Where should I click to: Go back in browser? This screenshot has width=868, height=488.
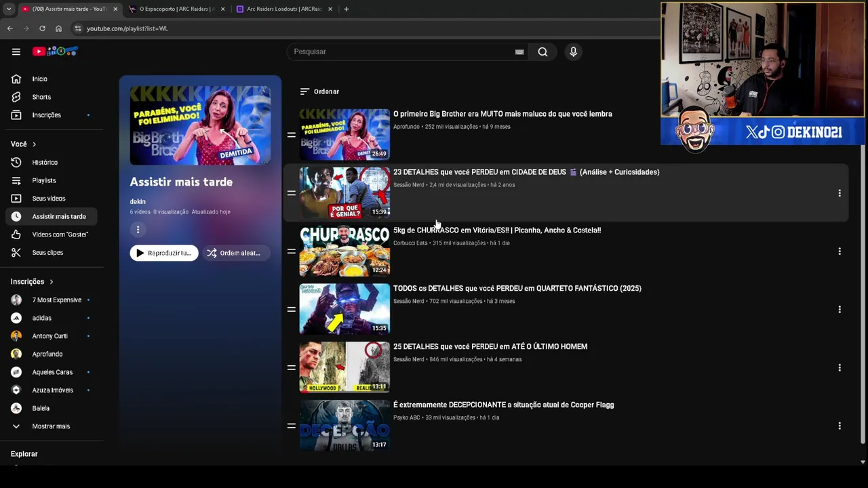[9, 28]
